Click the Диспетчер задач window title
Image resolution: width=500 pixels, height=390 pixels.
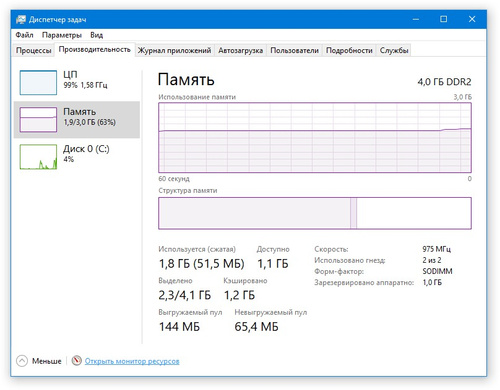57,20
